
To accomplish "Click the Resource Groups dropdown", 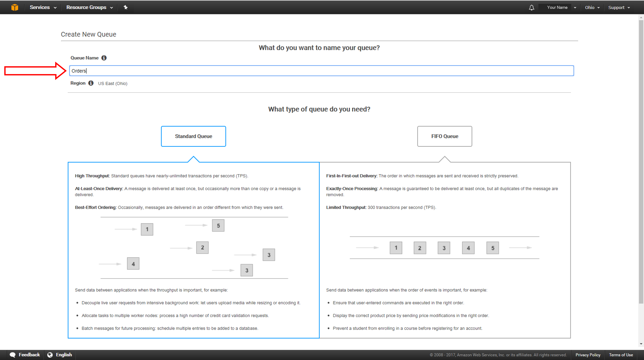I will pos(88,7).
